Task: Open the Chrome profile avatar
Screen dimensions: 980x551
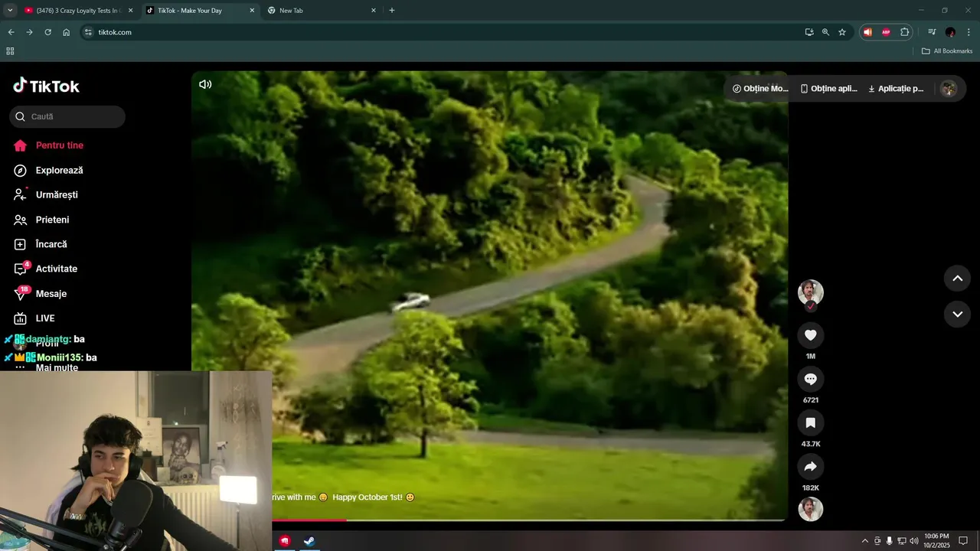Action: pyautogui.click(x=950, y=32)
